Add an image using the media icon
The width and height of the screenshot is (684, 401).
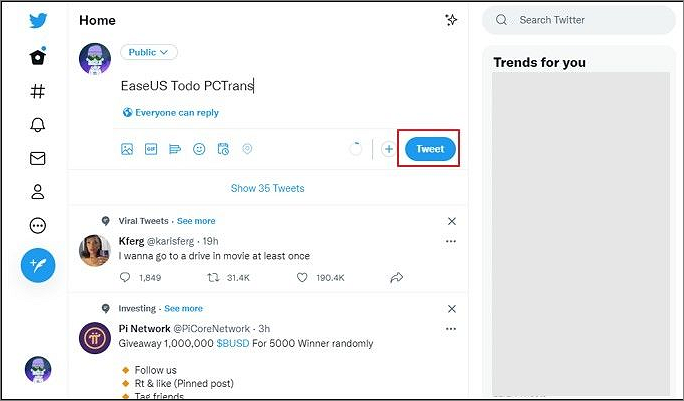pos(127,149)
